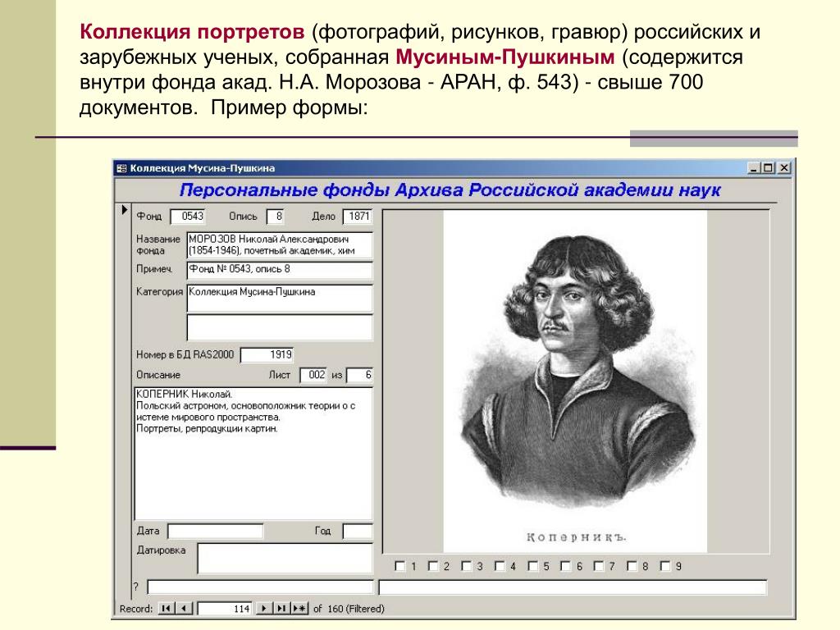The image size is (840, 630).
Task: Tick checkbox number 2
Action: (433, 566)
